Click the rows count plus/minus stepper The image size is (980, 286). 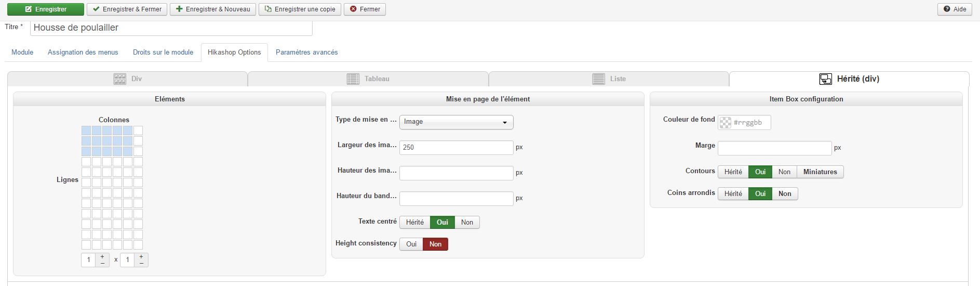pyautogui.click(x=141, y=260)
